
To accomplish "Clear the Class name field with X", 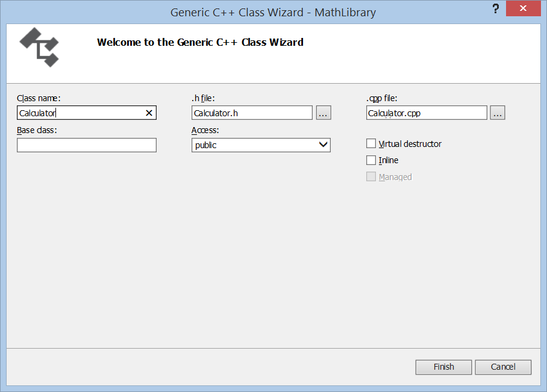I will point(149,113).
